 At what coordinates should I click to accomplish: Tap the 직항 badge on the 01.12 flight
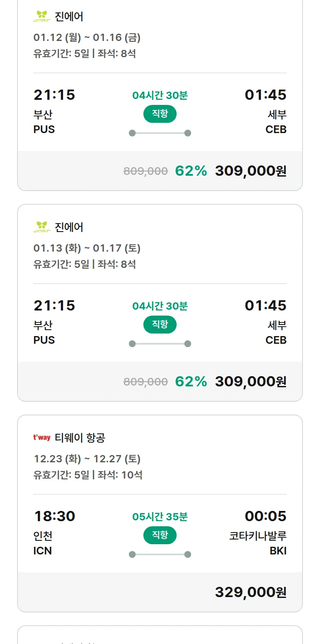160,114
